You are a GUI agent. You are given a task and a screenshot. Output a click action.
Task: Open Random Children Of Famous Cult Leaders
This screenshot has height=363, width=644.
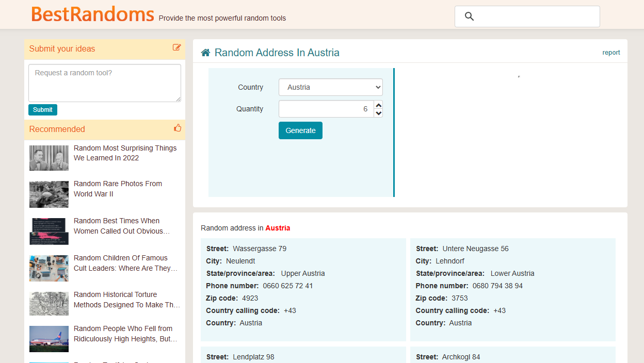pyautogui.click(x=125, y=263)
